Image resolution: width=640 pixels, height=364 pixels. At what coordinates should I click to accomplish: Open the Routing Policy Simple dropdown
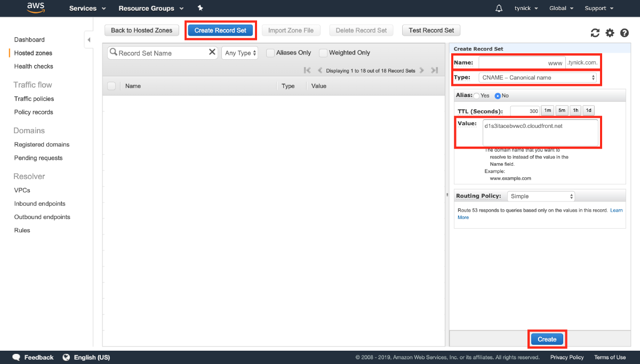(x=541, y=196)
